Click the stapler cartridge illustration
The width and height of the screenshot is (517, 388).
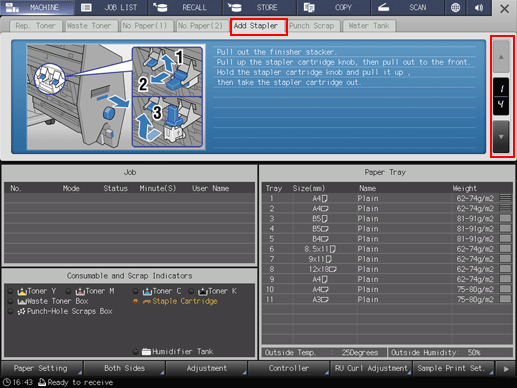tap(116, 97)
